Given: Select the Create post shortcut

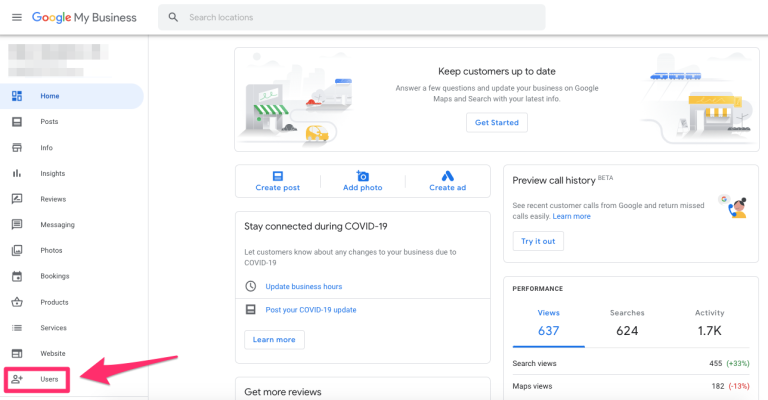Looking at the screenshot, I should 277,181.
